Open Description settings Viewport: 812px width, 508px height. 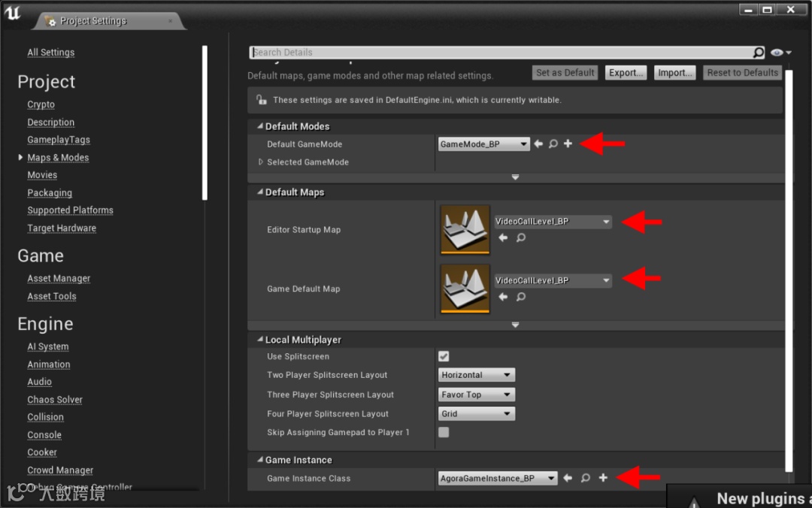(x=51, y=122)
